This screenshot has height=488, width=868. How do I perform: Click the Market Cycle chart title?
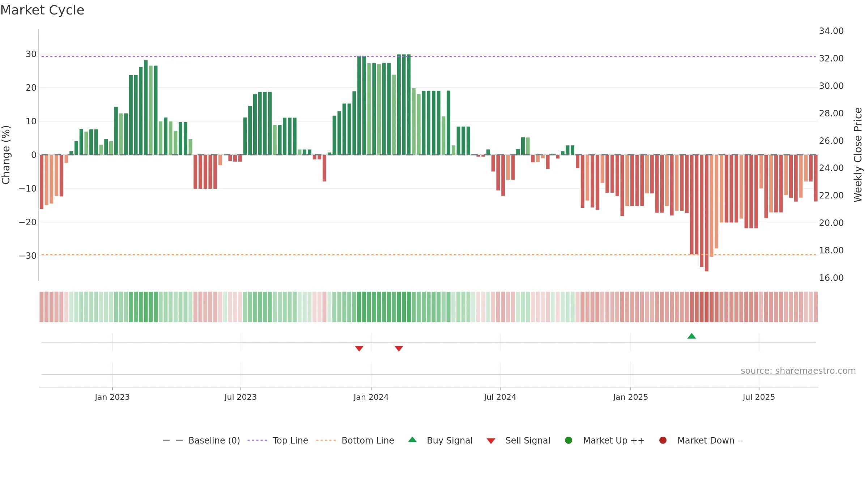(42, 10)
